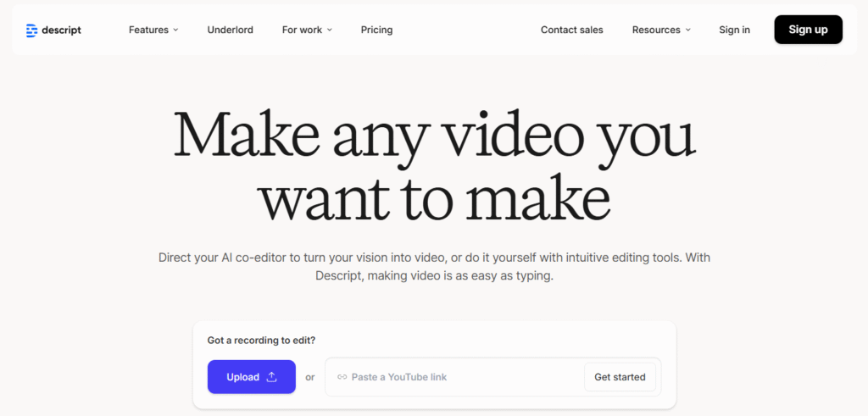Go to Contact sales
Viewport: 868px width, 416px height.
click(572, 30)
